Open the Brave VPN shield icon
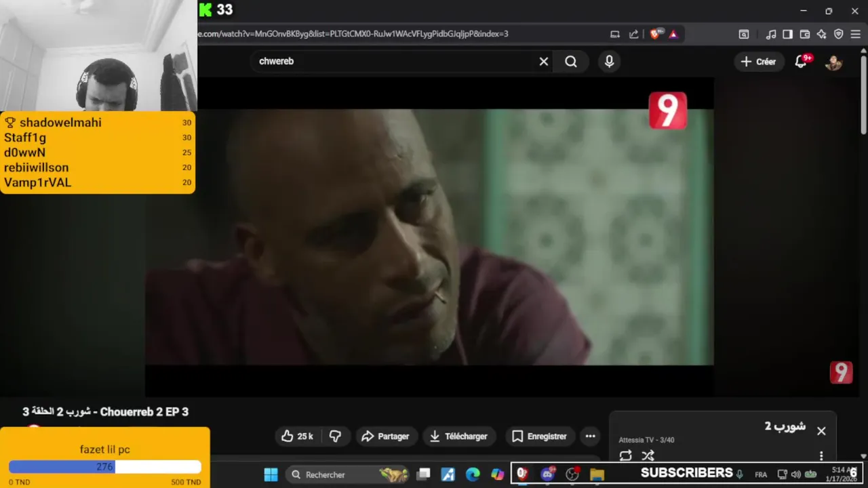This screenshot has width=868, height=488. [x=838, y=34]
